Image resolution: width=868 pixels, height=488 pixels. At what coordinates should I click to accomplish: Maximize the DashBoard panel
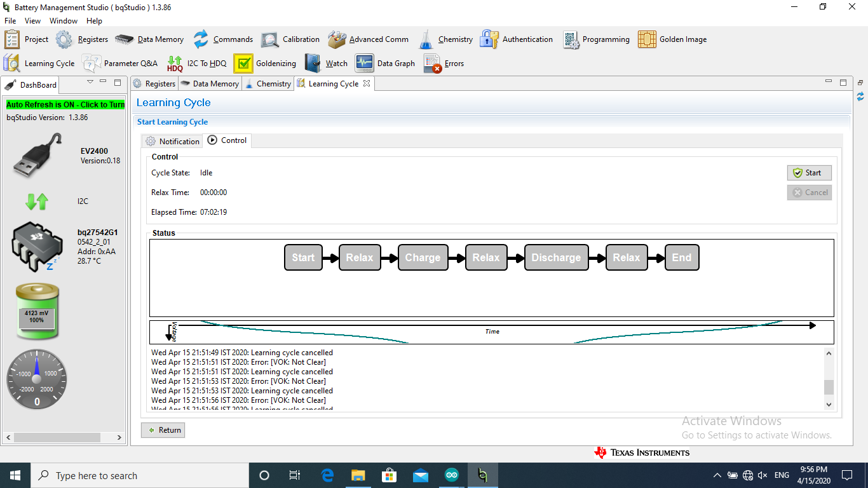117,82
